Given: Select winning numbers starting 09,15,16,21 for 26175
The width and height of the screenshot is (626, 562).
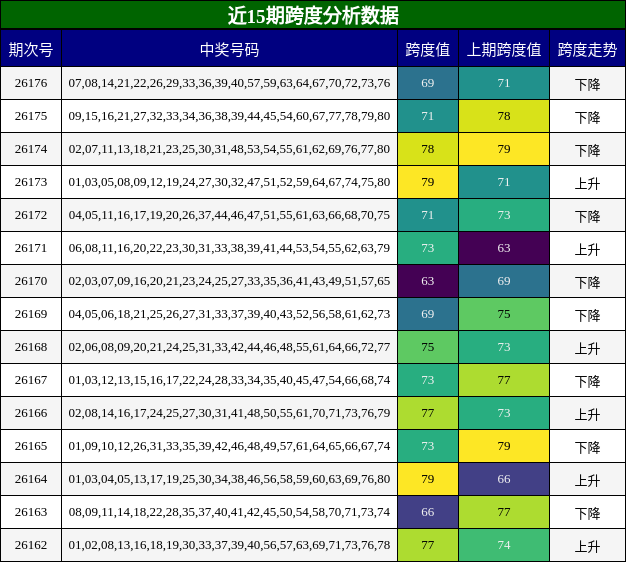Looking at the screenshot, I should tap(229, 116).
